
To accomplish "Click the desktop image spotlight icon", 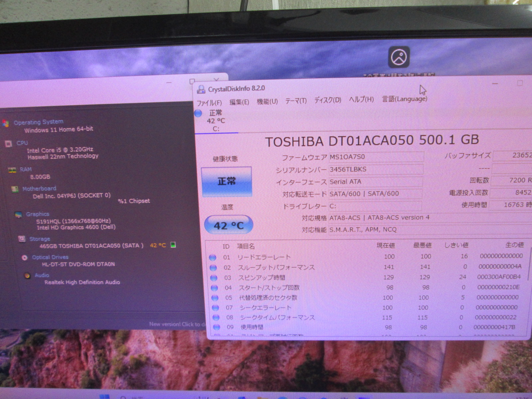I will pyautogui.click(x=399, y=57).
